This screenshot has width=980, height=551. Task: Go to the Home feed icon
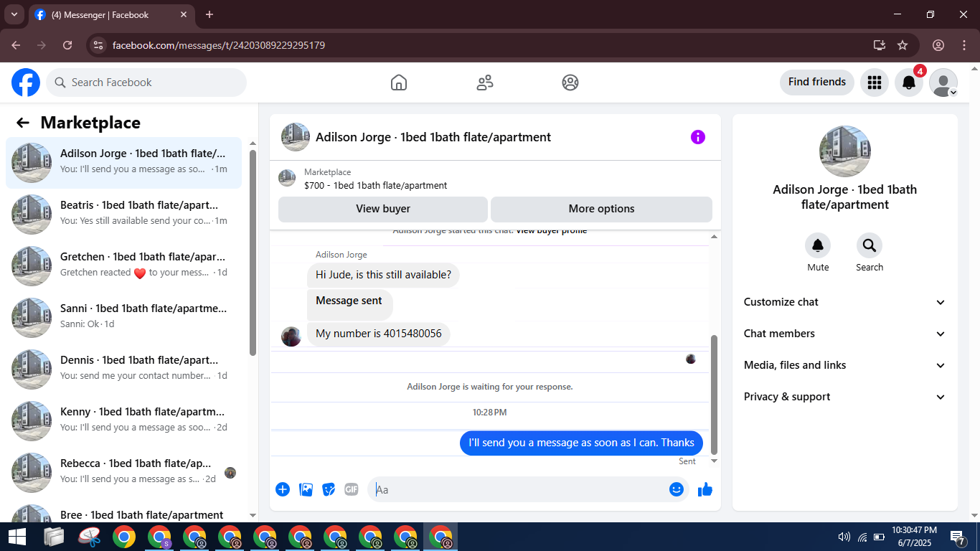[x=399, y=83]
